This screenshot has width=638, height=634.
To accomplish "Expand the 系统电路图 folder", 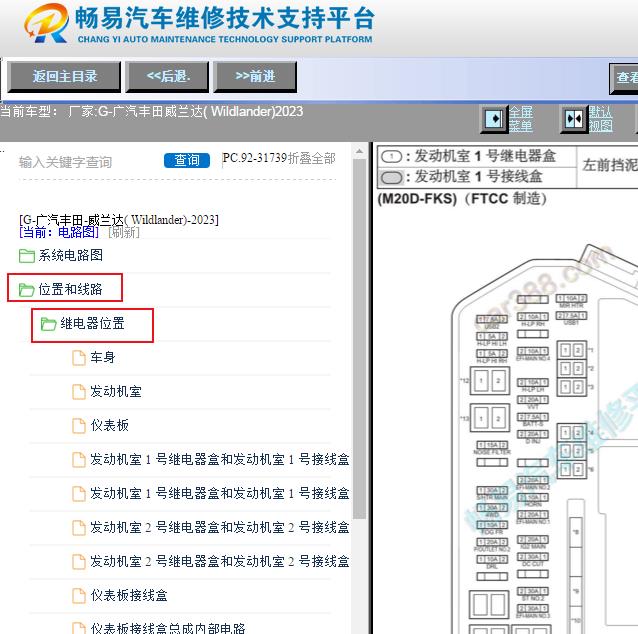I will [70, 256].
